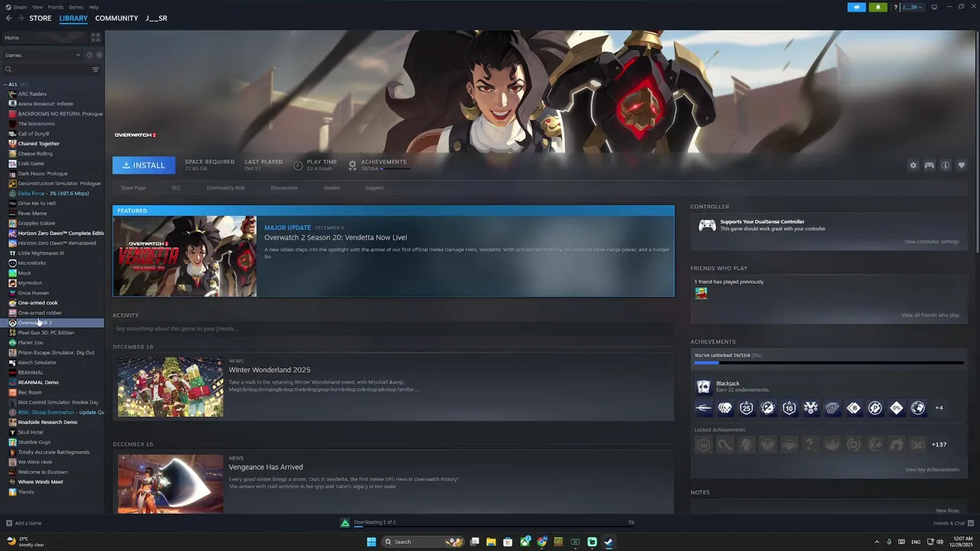This screenshot has width=980, height=551.
Task: Click the activity comment input field
Action: [394, 328]
